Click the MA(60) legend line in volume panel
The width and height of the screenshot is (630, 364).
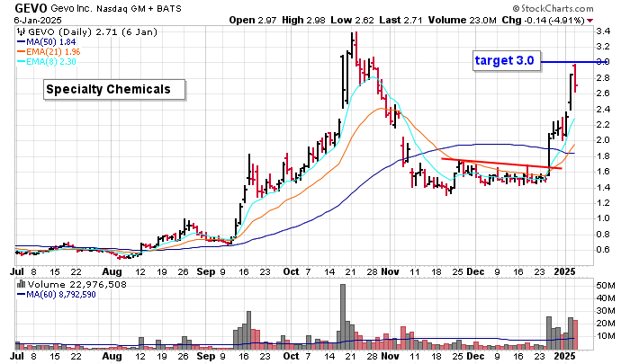click(x=21, y=295)
